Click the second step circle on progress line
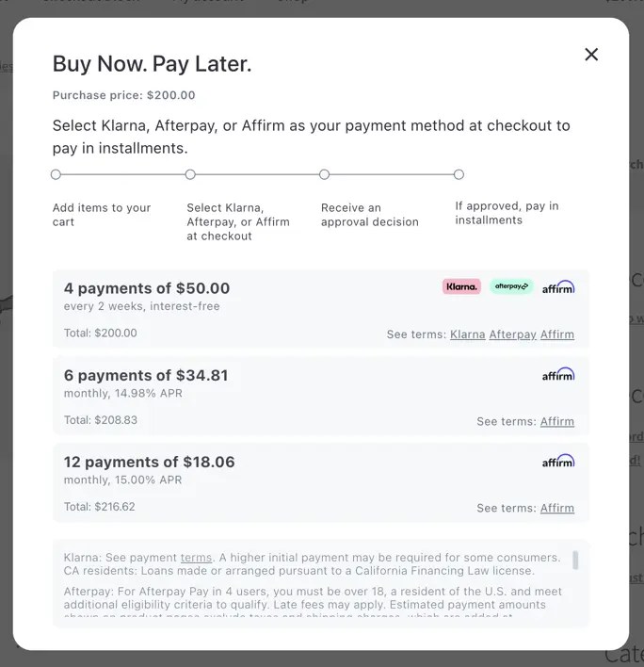644x667 pixels. 190,174
